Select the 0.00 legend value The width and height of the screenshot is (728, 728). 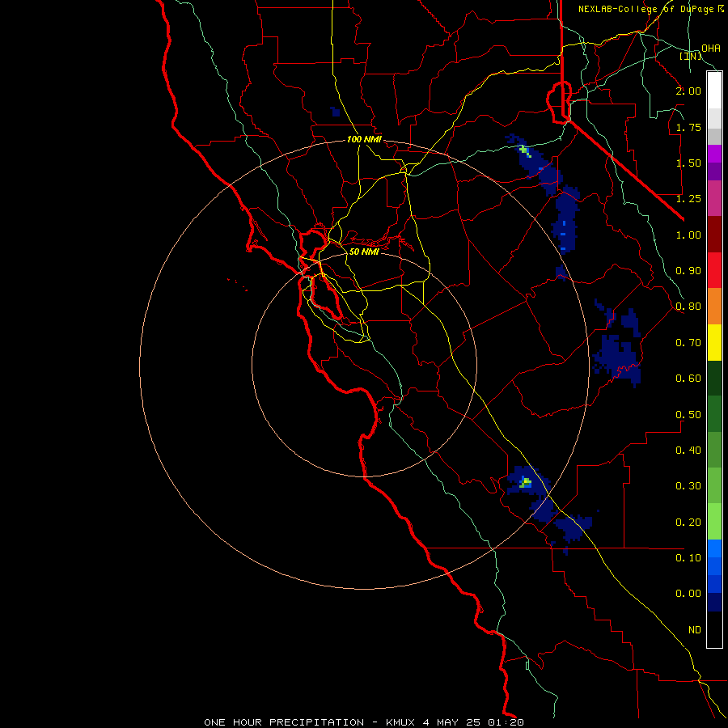pyautogui.click(x=688, y=594)
